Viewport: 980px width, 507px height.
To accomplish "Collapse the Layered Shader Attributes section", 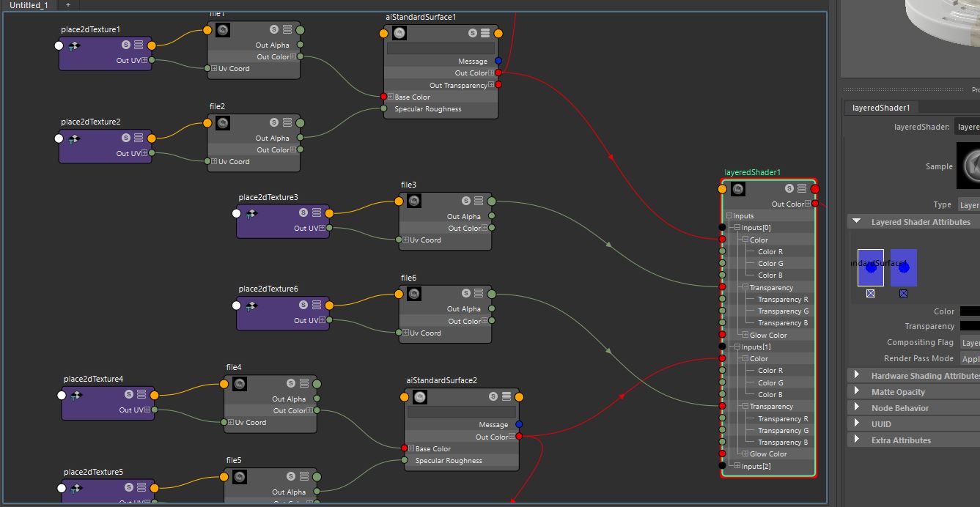I will (x=855, y=221).
